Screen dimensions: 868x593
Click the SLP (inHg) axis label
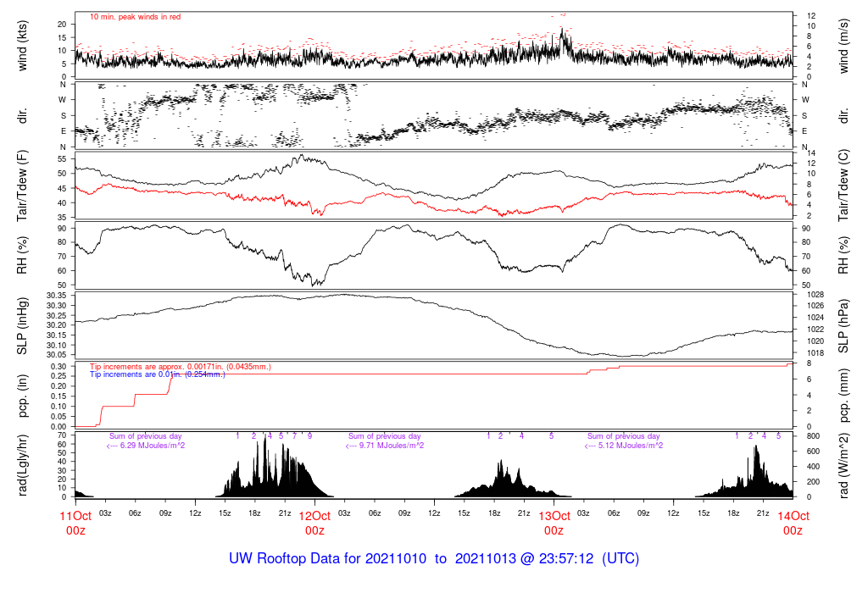tap(23, 326)
